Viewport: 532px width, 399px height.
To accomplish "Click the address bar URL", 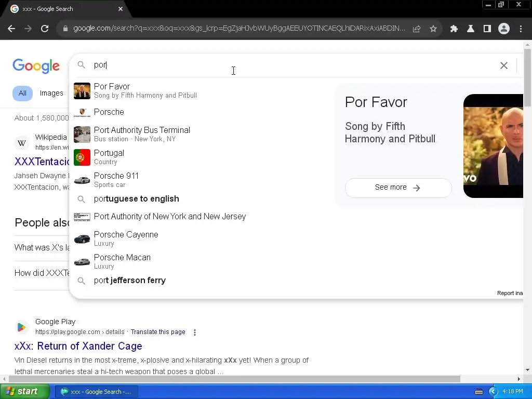I will coord(239,29).
